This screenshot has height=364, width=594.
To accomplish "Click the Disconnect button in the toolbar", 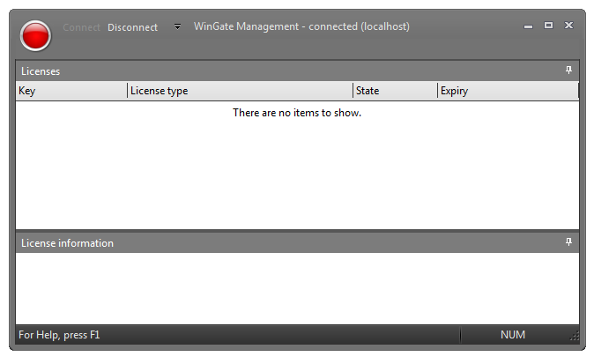I will [132, 27].
